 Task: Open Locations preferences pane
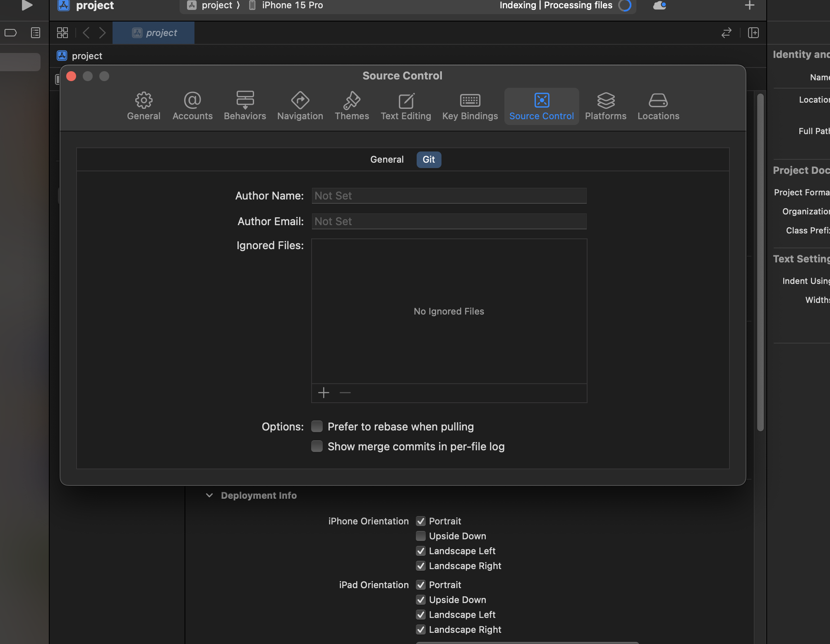point(658,106)
